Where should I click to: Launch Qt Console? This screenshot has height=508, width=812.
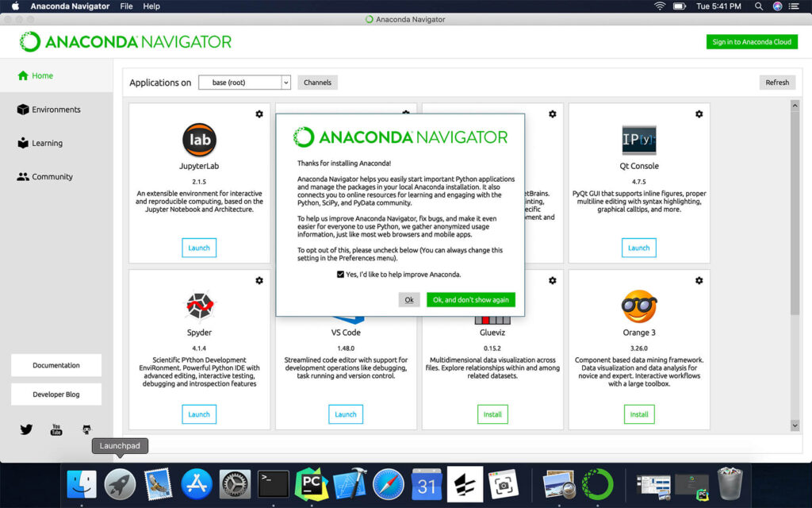click(638, 248)
